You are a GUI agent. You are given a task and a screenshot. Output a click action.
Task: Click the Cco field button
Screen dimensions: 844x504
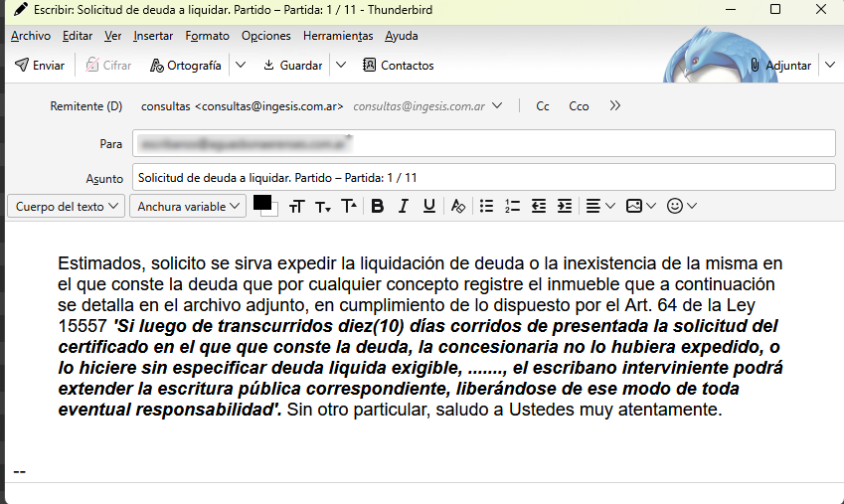point(579,106)
